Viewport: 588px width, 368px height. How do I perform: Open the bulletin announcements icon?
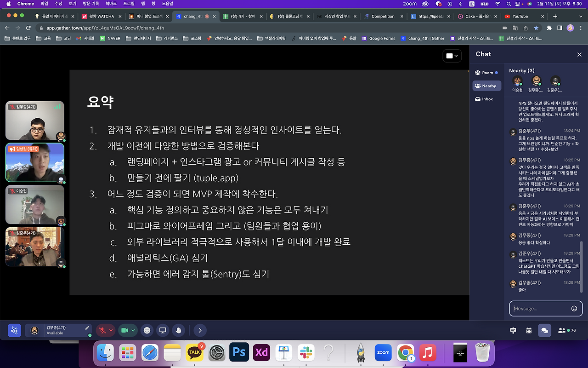click(513, 330)
